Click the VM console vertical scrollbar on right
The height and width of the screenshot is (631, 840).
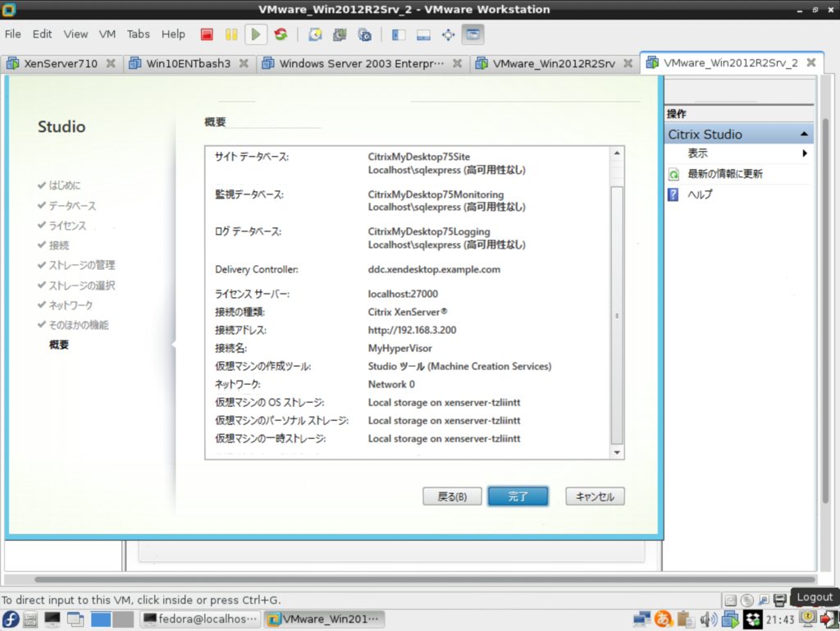(825, 311)
